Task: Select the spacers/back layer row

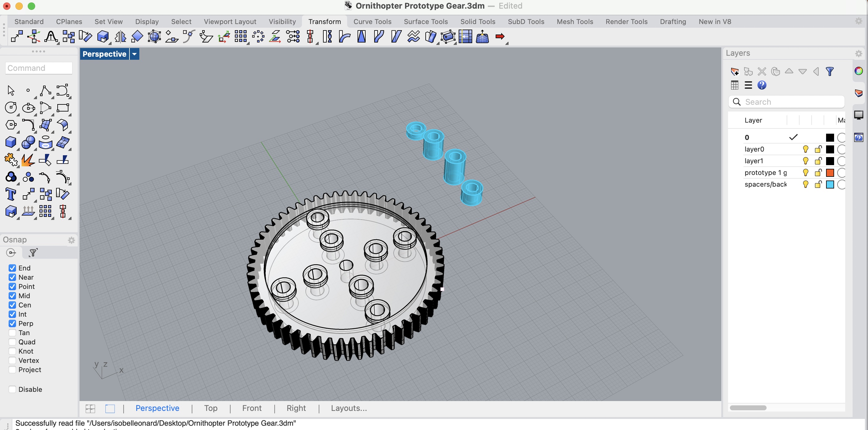Action: tap(786, 185)
